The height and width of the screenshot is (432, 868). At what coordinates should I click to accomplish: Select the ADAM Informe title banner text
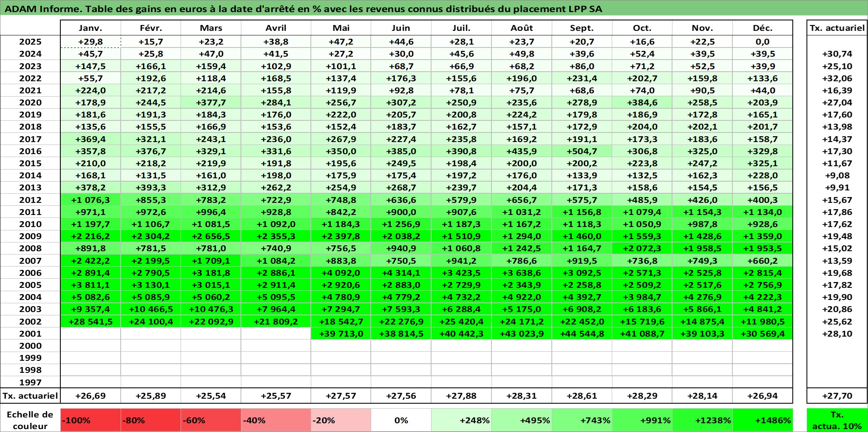303,9
